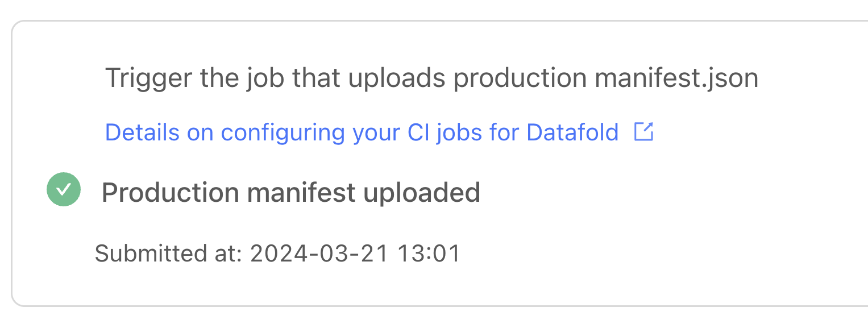
Task: Click the word Production beside the checkmark
Action: pos(171,193)
